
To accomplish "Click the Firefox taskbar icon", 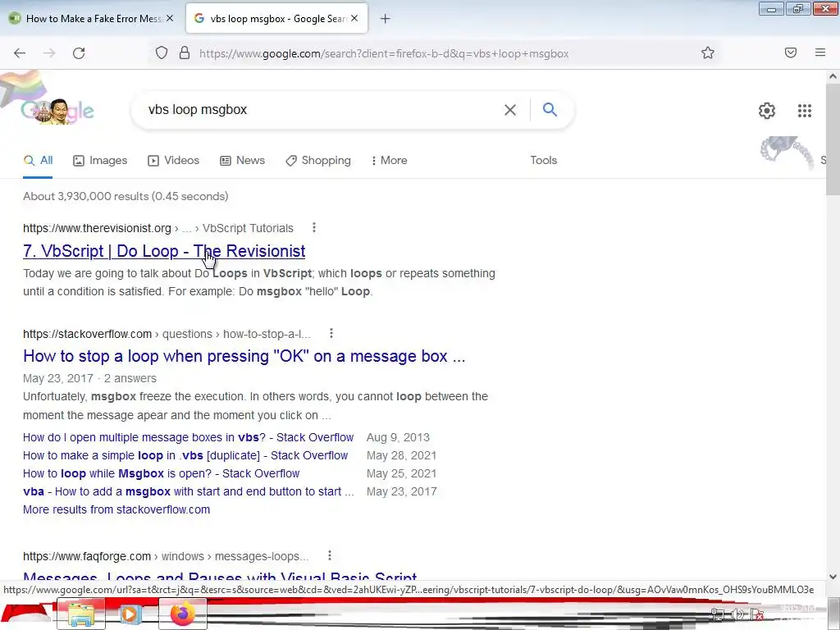I will coord(183,614).
